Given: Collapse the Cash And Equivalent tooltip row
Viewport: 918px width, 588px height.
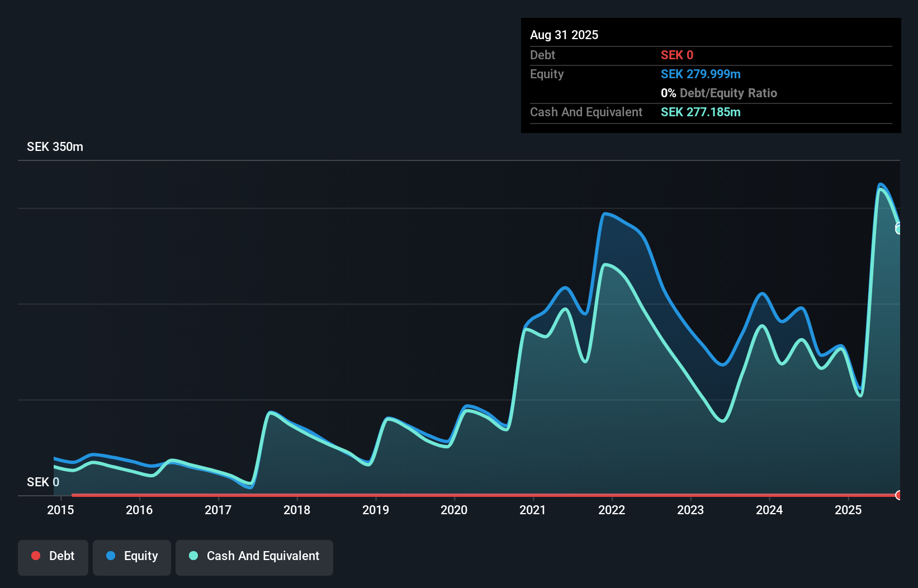Looking at the screenshot, I should click(x=585, y=112).
